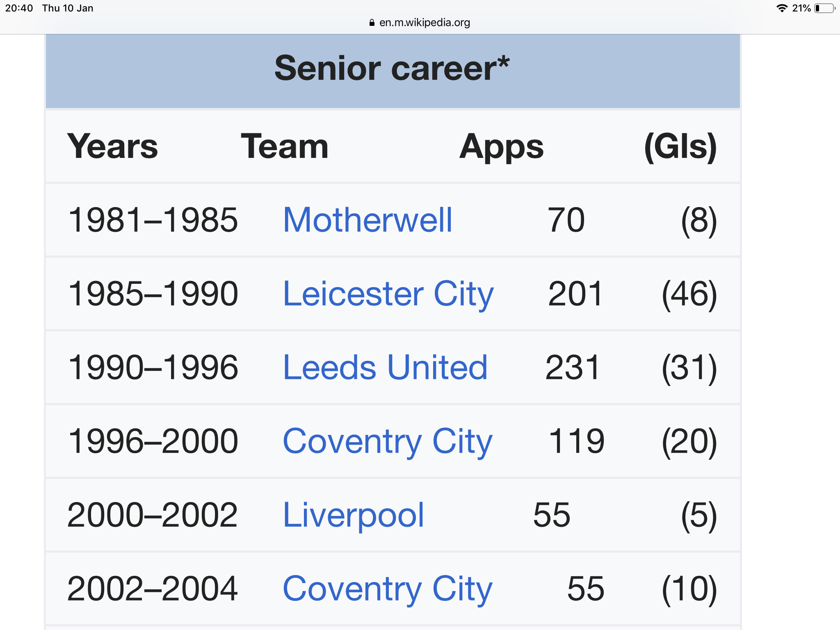Open the 2002–2004 Coventry City link
Viewport: 840px width, 630px height.
click(x=388, y=589)
